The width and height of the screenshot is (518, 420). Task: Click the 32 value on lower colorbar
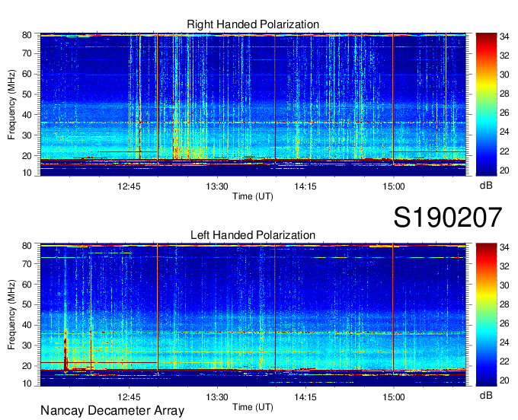coord(504,266)
